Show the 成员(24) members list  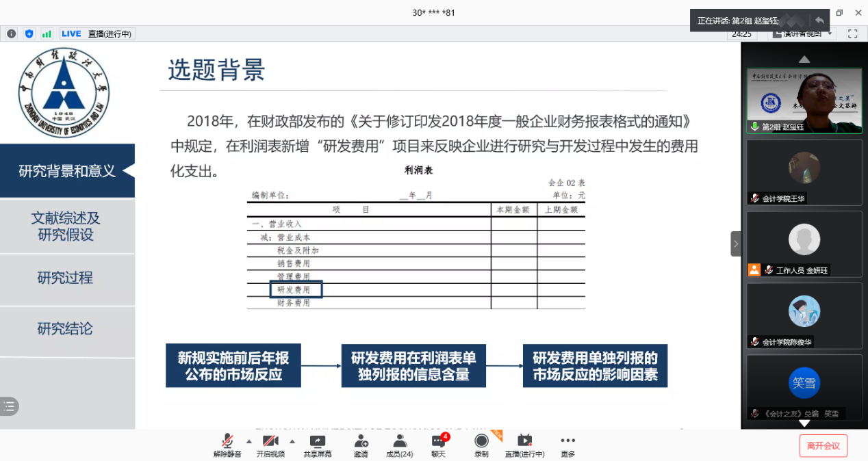(400, 445)
